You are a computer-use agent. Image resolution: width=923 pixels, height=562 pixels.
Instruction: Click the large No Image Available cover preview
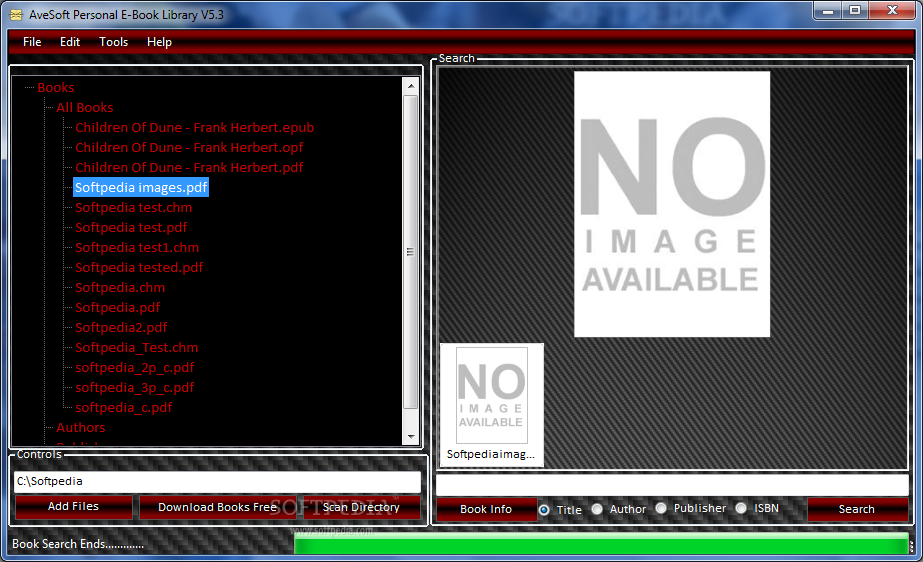(x=672, y=204)
